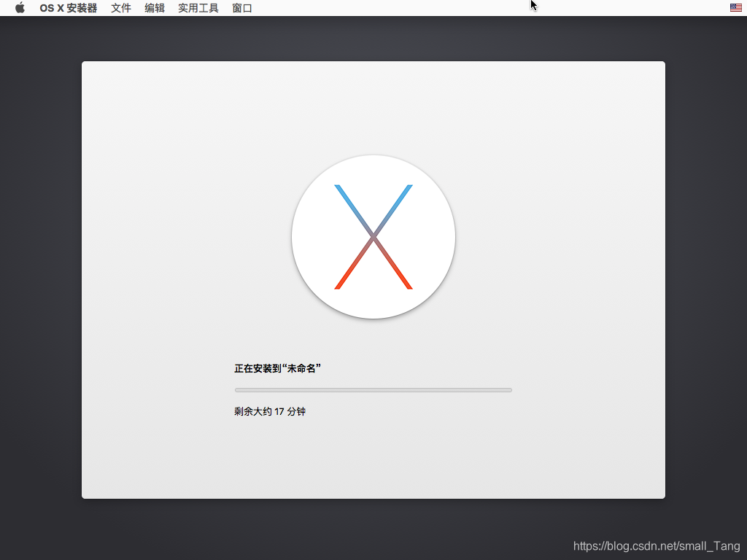The image size is (747, 560).
Task: Open the Apple menu
Action: [x=20, y=7]
